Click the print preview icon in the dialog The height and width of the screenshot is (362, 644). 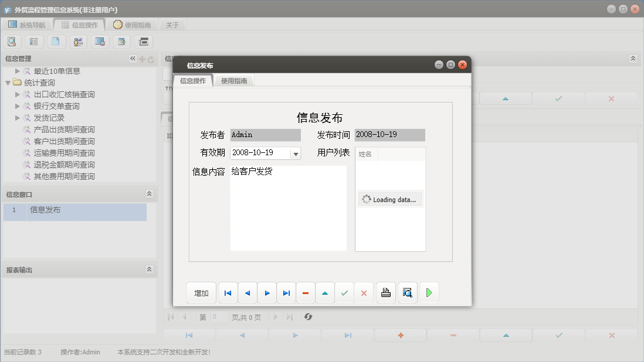click(x=407, y=292)
